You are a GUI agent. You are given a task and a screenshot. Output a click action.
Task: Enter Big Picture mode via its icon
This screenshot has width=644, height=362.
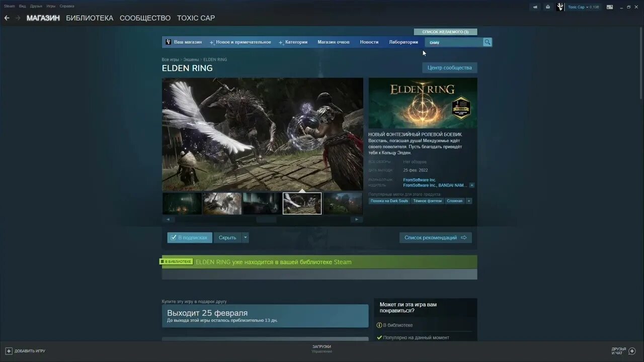[610, 7]
